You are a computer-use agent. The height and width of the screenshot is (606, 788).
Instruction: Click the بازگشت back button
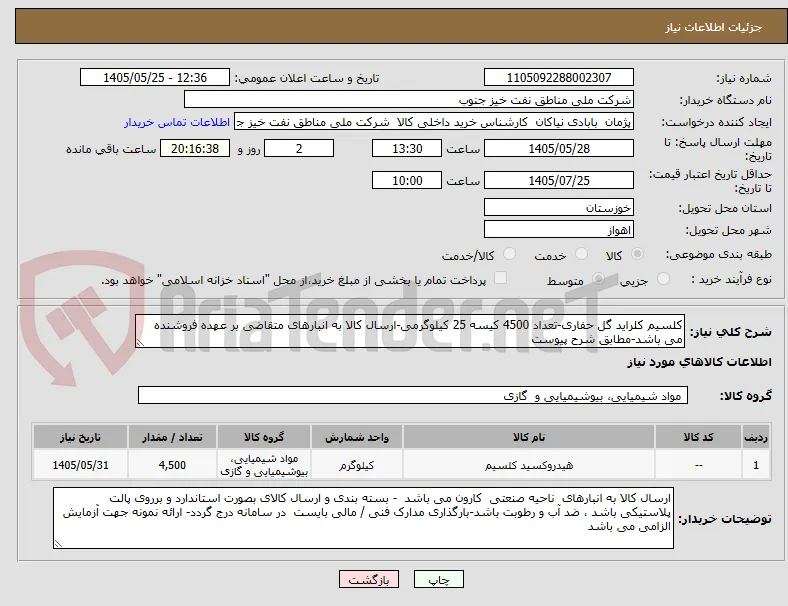point(369,579)
